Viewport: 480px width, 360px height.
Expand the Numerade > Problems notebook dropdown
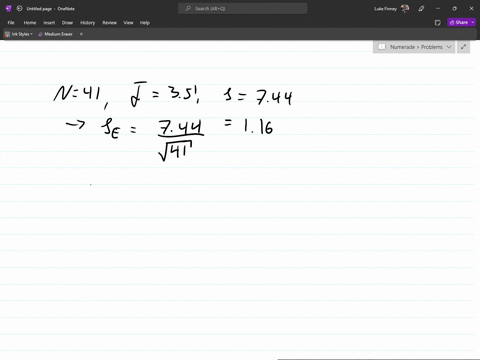point(449,47)
